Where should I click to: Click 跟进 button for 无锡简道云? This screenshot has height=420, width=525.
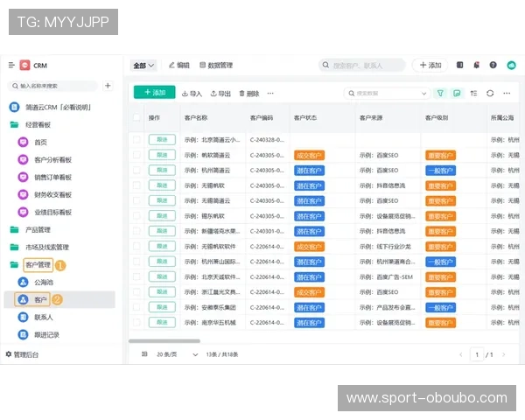pos(162,200)
